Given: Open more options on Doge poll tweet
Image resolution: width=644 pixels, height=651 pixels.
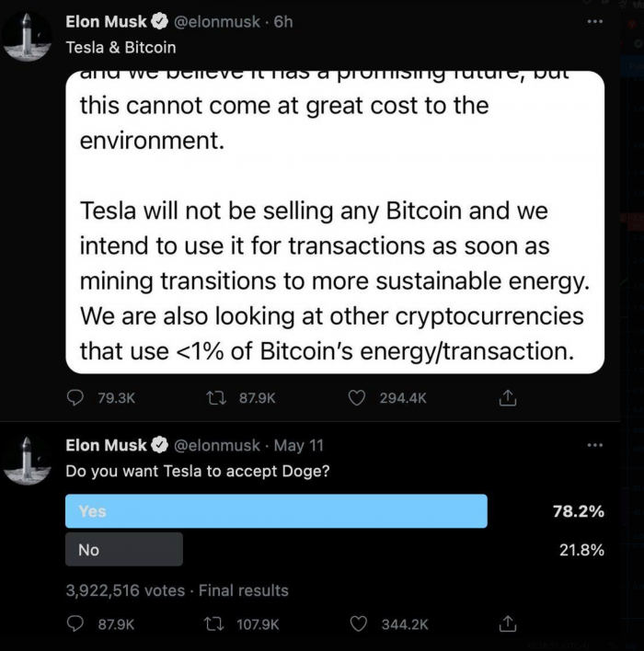Looking at the screenshot, I should 595,445.
